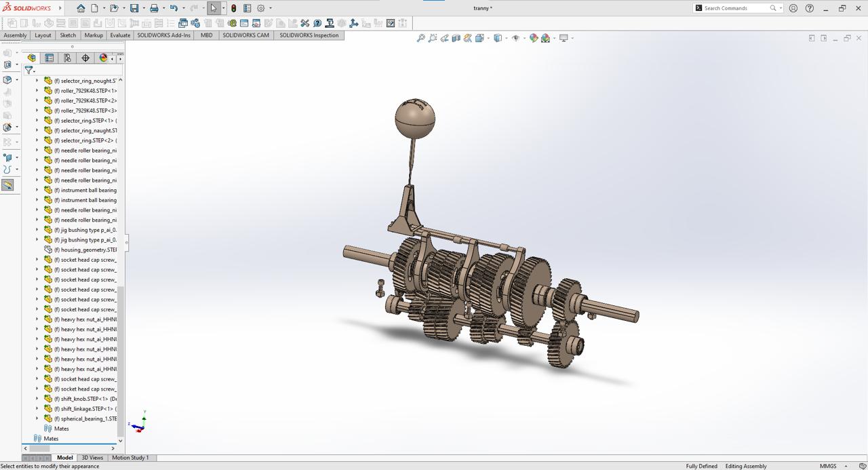This screenshot has height=470, width=868.
Task: Open the Layout ribbon tab
Action: pos(43,35)
